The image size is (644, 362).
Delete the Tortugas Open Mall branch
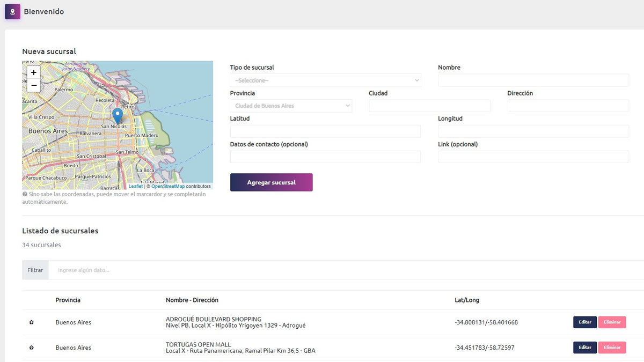coord(612,348)
